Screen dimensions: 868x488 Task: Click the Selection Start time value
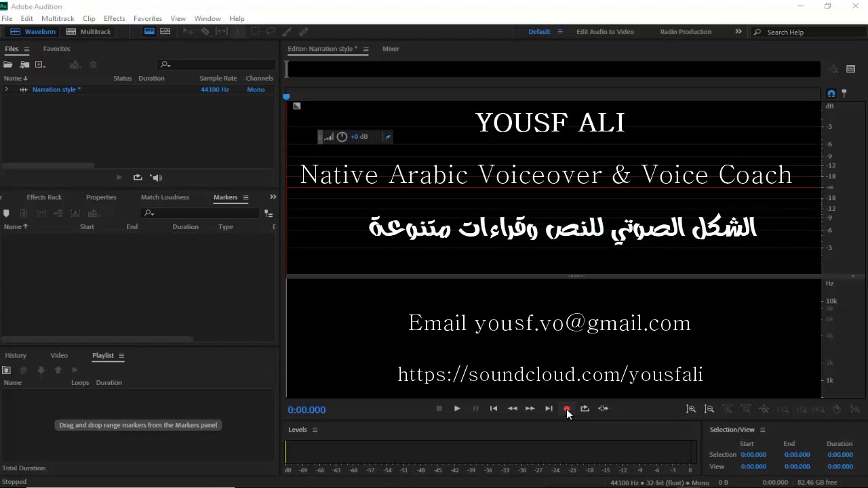[x=753, y=455]
